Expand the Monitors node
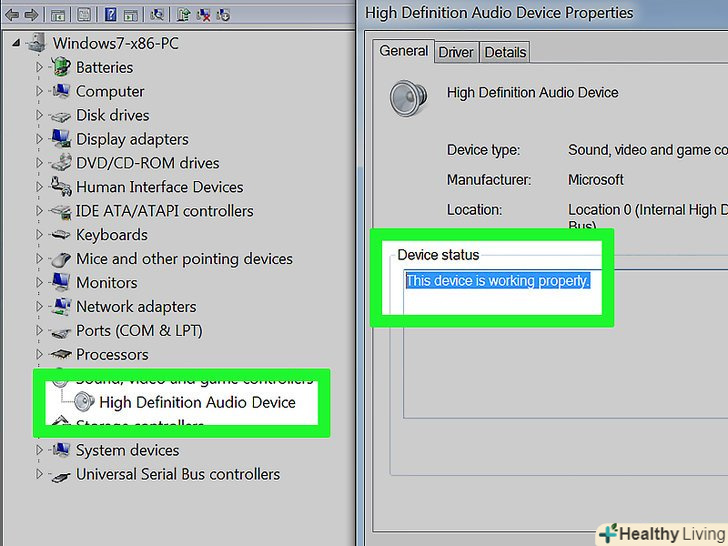This screenshot has width=728, height=546. (39, 282)
